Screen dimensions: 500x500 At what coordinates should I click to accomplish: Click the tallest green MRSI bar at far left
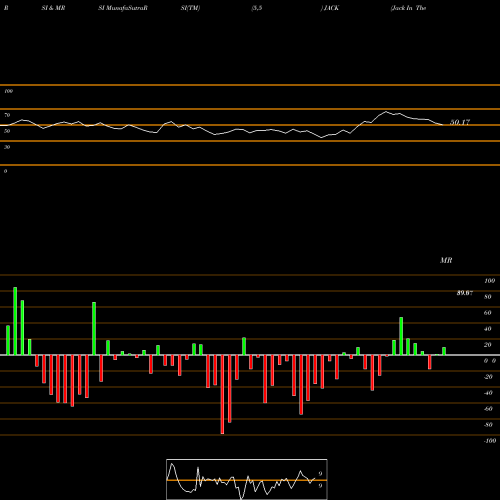point(15,321)
